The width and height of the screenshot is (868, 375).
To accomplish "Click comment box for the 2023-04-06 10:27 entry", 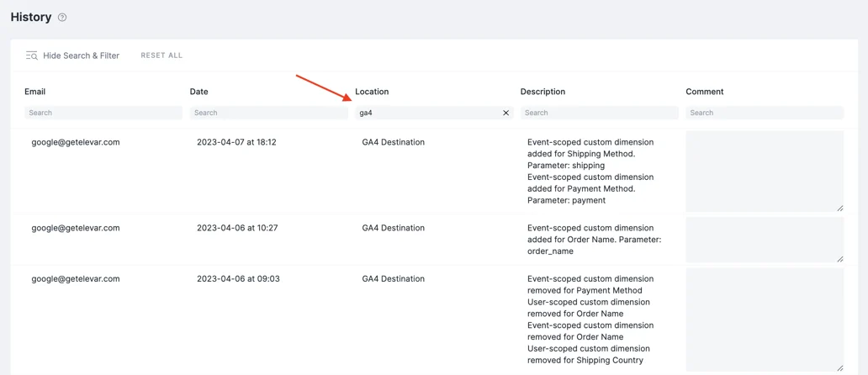I will tap(764, 240).
